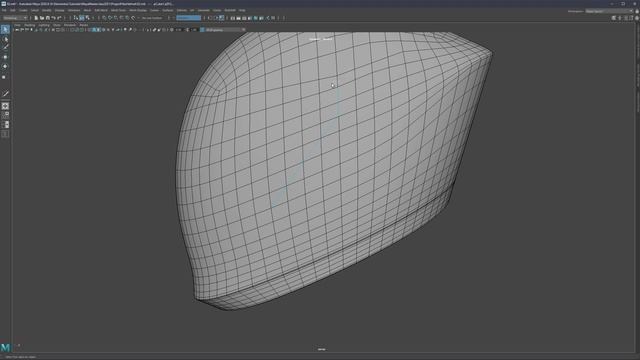
Task: Open the Mesh Tools menu
Action: 118,10
